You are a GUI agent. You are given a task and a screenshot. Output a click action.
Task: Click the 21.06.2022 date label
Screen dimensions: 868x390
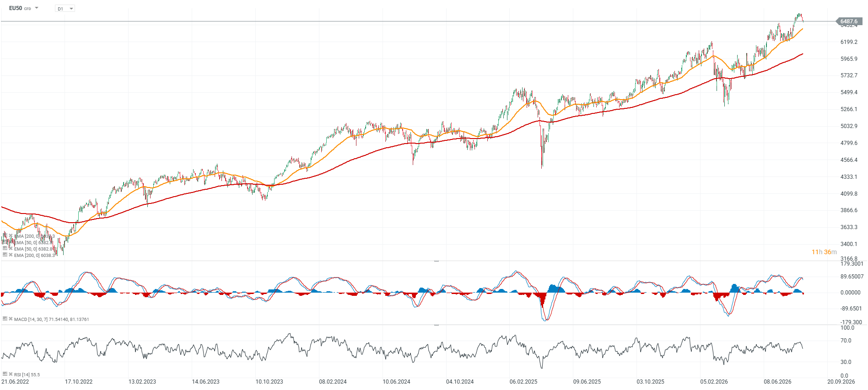pyautogui.click(x=15, y=382)
